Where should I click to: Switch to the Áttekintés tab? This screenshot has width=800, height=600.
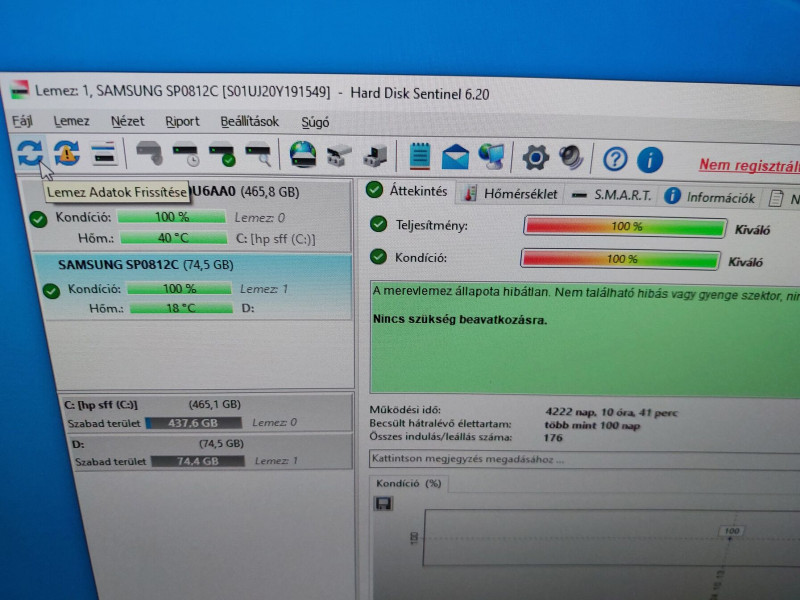click(x=408, y=191)
